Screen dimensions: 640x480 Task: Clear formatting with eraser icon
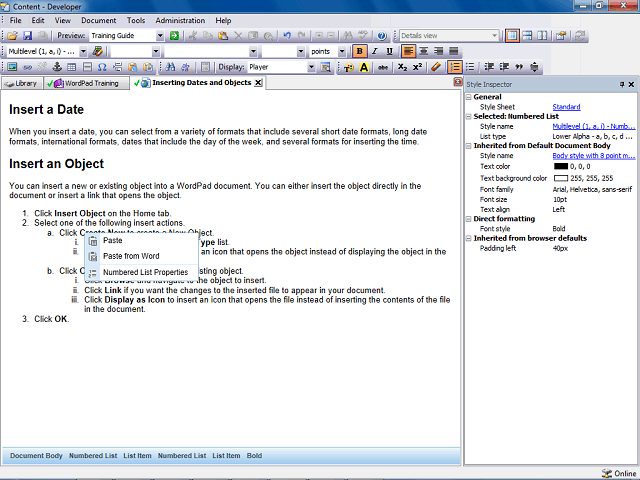(x=436, y=67)
